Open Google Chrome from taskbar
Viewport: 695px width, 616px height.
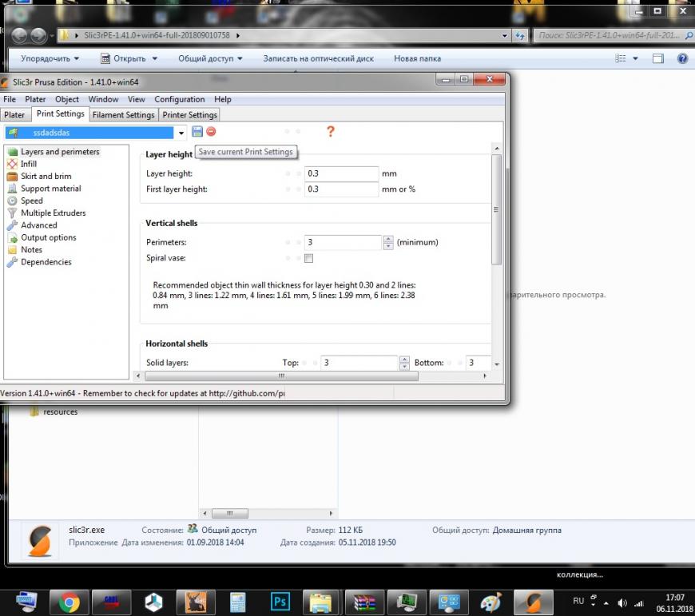click(x=69, y=602)
